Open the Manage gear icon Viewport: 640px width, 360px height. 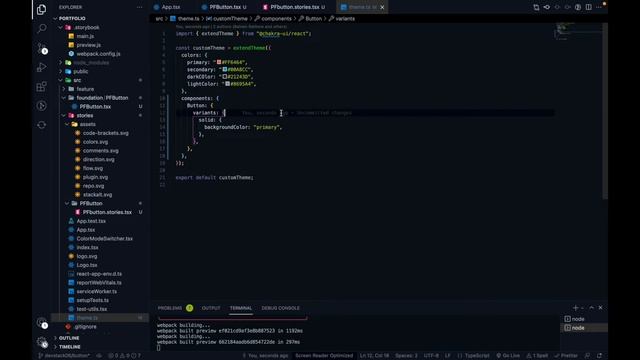(41, 342)
